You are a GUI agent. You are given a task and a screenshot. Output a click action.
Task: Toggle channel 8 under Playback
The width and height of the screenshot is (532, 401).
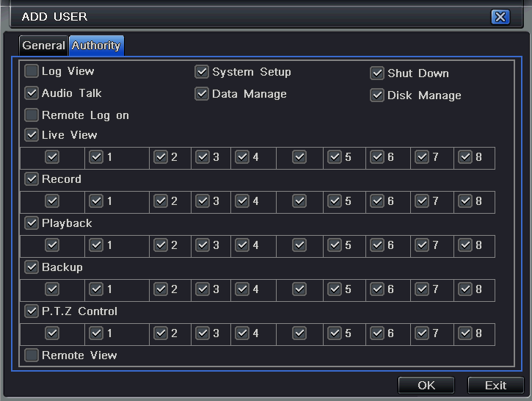(x=465, y=245)
